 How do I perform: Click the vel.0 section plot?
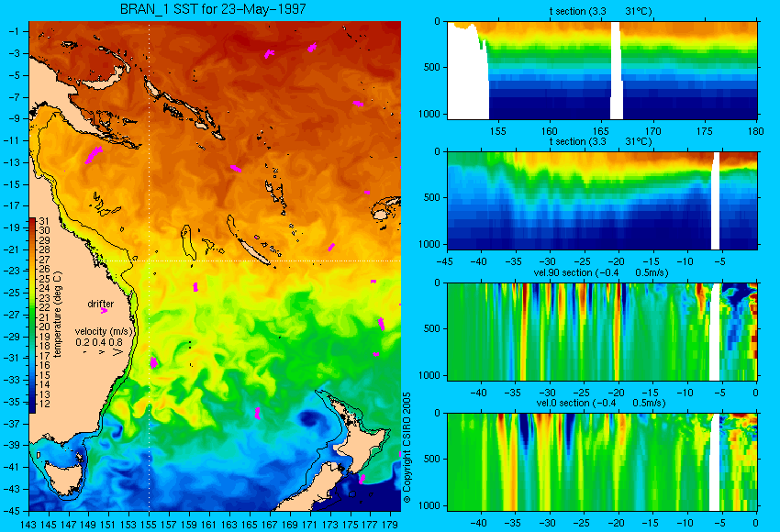(x=602, y=462)
